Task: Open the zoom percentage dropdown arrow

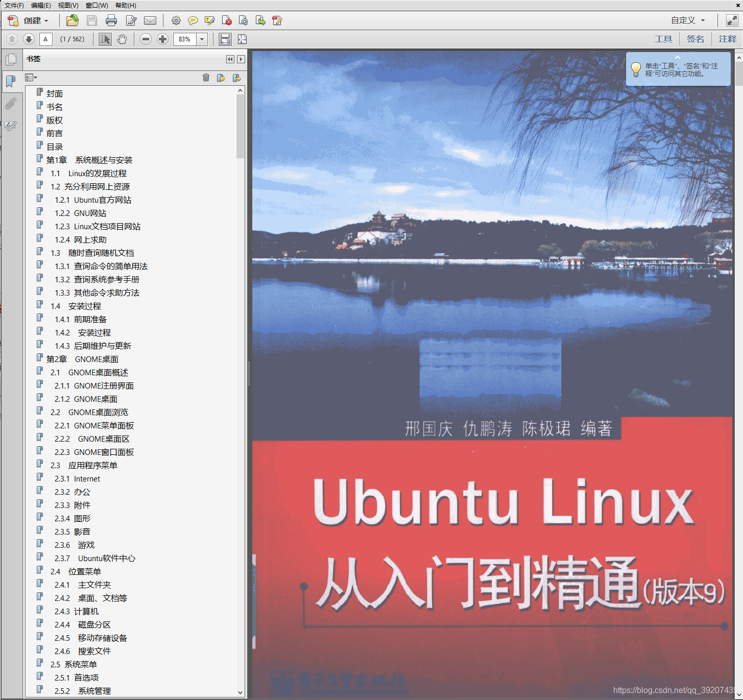Action: (x=202, y=39)
